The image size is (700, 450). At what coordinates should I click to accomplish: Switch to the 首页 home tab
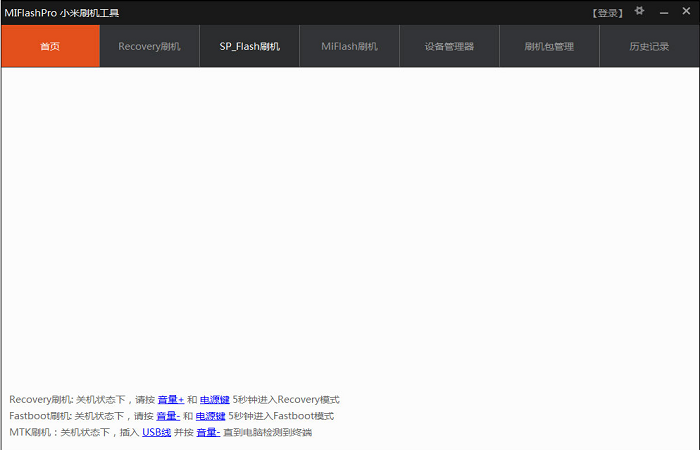[50, 47]
